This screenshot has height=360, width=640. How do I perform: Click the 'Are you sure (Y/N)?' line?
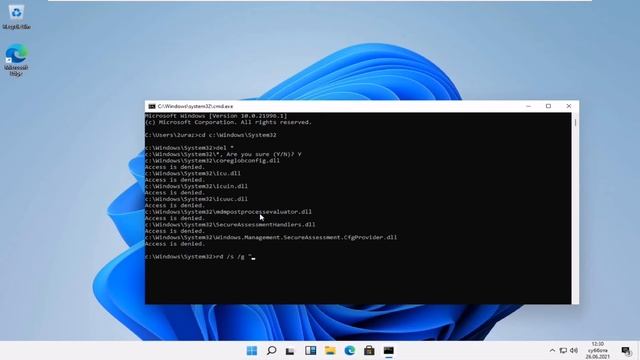coord(223,154)
